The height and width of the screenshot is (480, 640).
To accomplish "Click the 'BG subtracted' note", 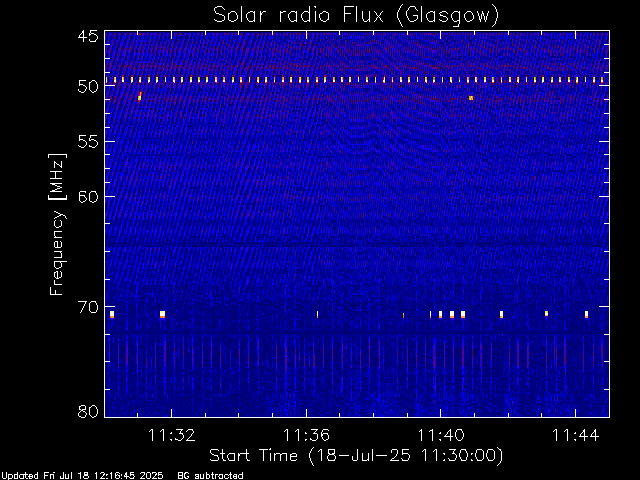I will [x=210, y=476].
